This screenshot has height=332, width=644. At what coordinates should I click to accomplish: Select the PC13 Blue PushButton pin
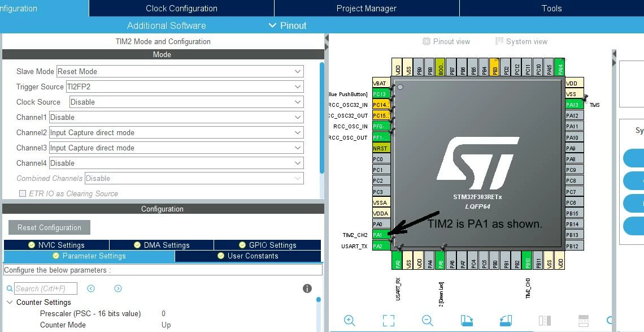381,94
